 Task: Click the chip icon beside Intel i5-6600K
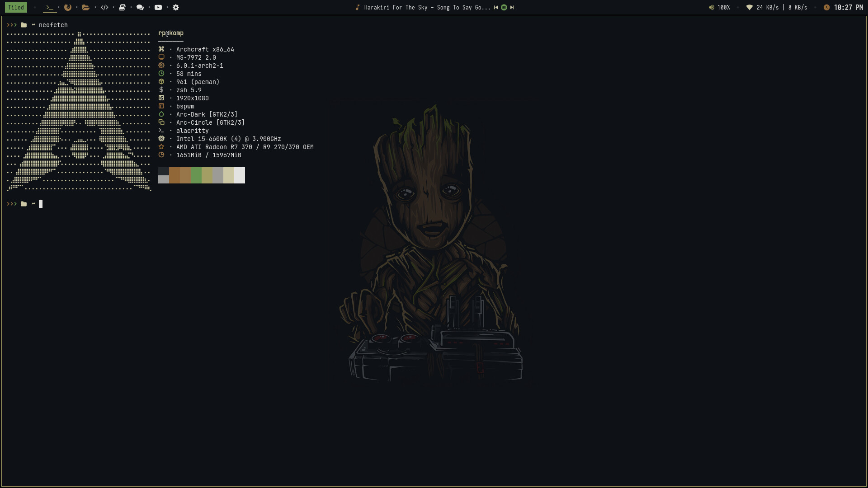(x=161, y=139)
